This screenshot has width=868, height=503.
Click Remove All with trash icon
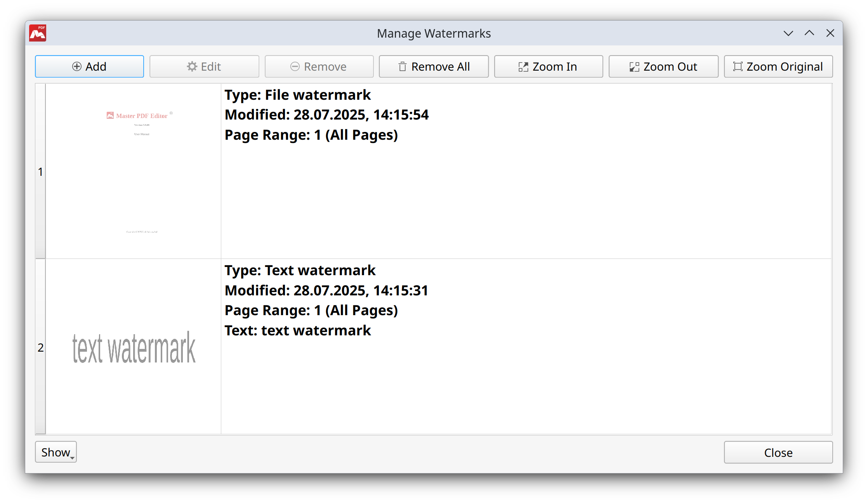click(434, 67)
